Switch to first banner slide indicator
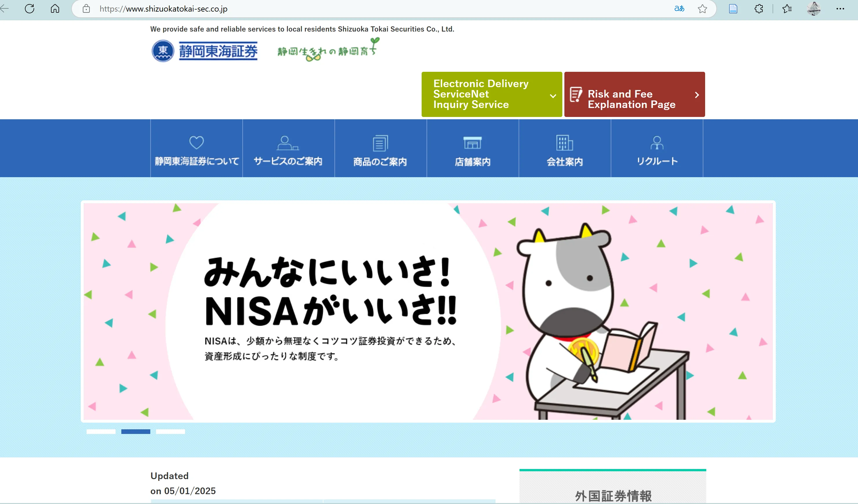This screenshot has height=504, width=858. tap(101, 432)
